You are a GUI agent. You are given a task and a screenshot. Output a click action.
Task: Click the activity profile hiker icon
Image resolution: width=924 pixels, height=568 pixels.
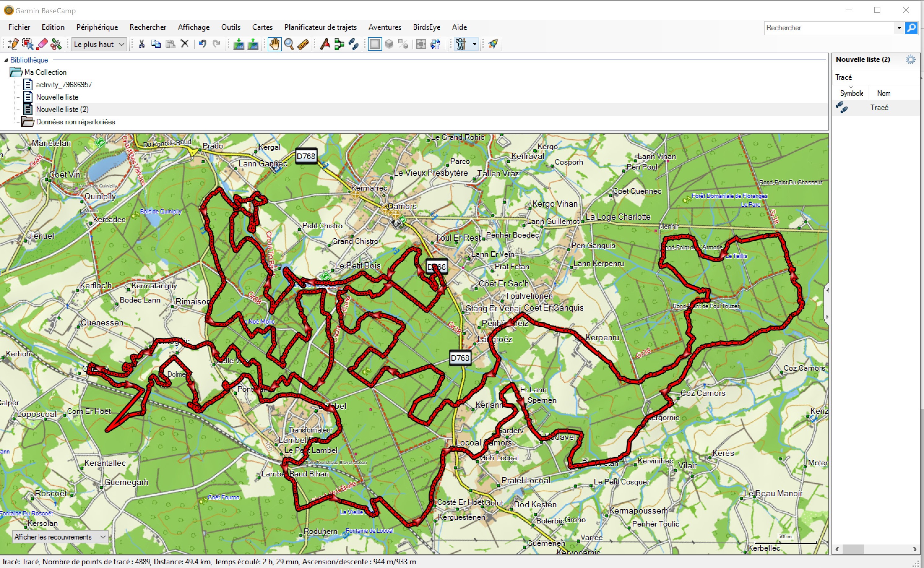point(461,44)
